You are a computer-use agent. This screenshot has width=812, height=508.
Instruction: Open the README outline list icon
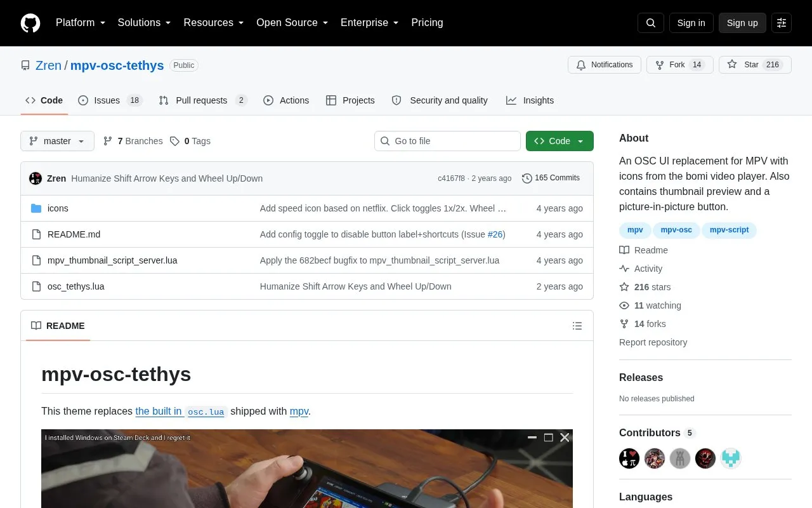coord(577,326)
